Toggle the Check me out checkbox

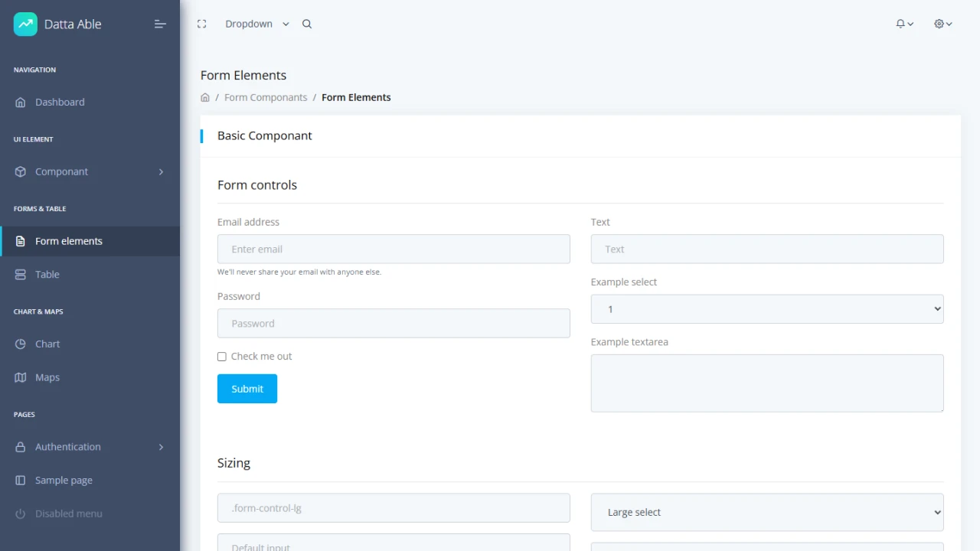(x=221, y=356)
